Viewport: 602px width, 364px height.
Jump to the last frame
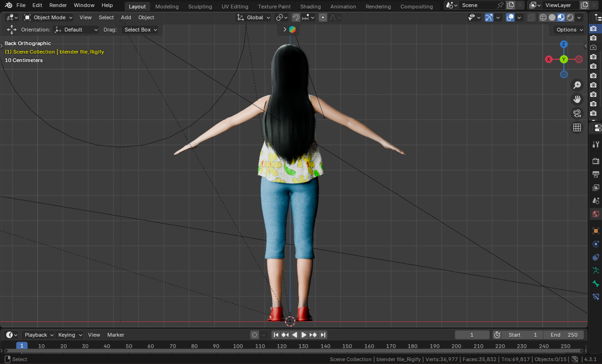[323, 335]
